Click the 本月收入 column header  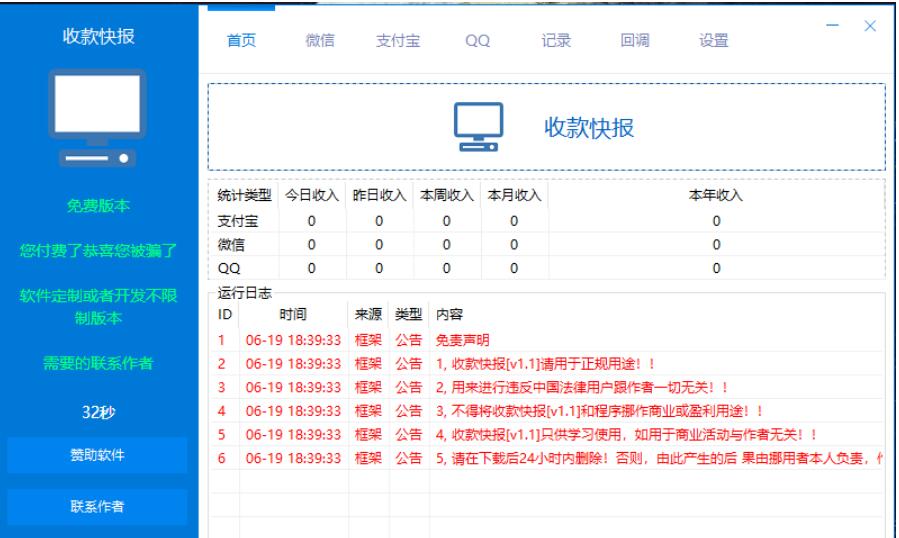click(x=514, y=196)
